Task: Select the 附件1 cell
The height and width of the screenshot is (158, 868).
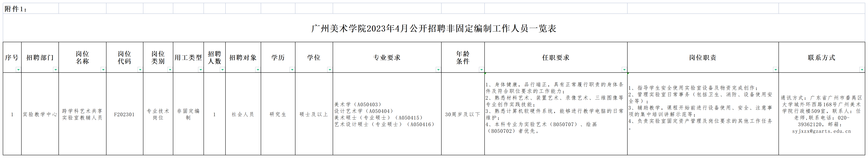Action: (x=31, y=9)
